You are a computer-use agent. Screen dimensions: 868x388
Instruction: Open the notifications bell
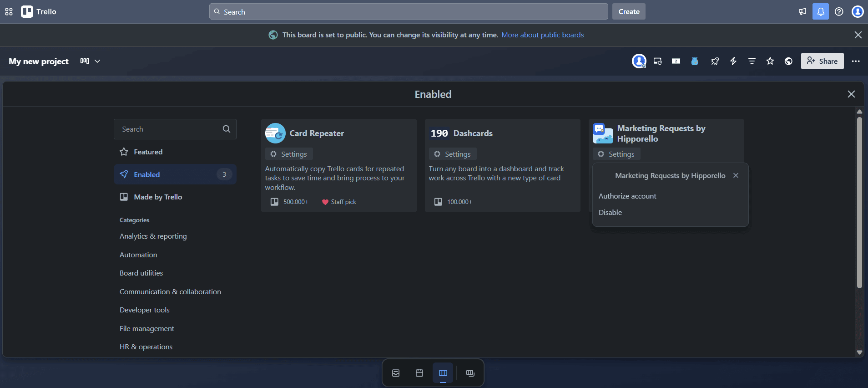coord(821,12)
